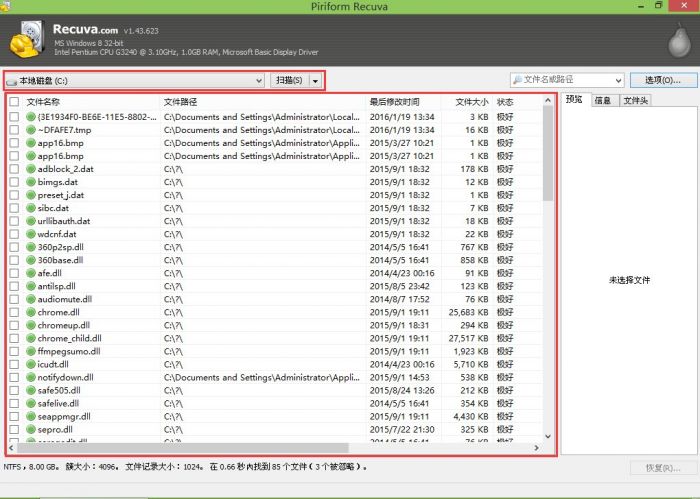The height and width of the screenshot is (499, 700).
Task: Click the horizontal scrollbar of file list
Action: click(x=200, y=447)
